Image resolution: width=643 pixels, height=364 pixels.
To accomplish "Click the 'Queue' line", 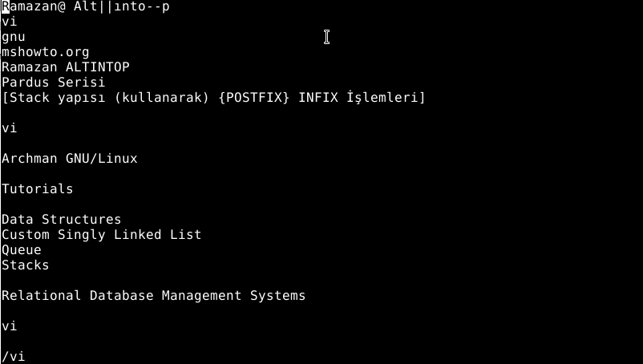I will tap(22, 250).
